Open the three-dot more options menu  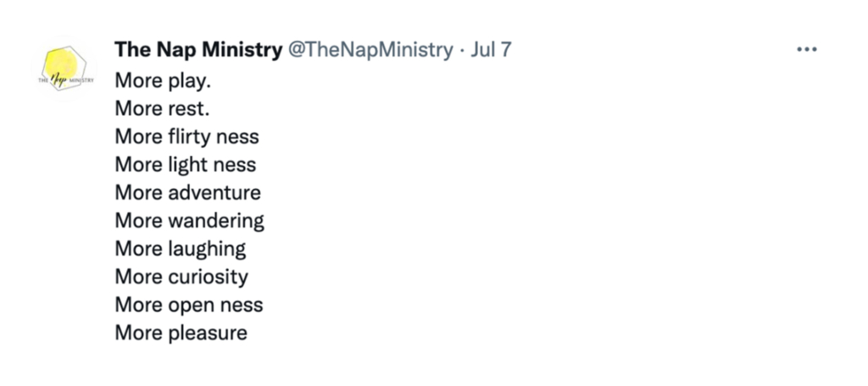(x=807, y=50)
